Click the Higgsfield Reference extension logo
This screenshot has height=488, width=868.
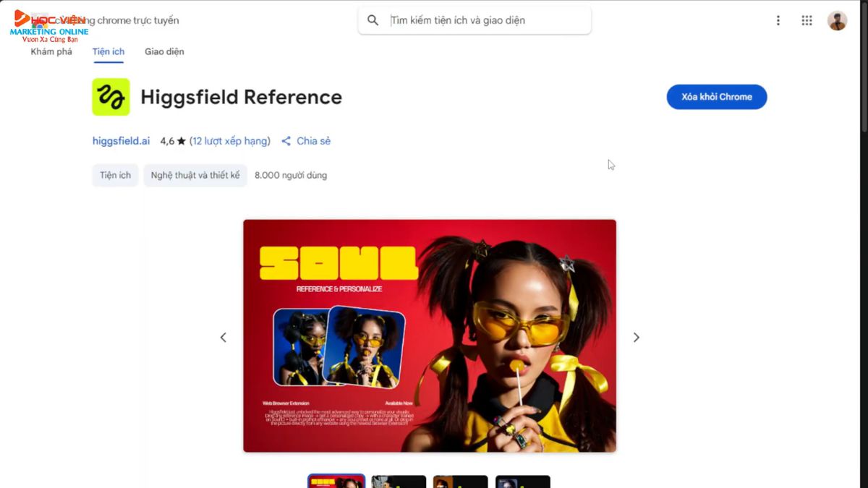(x=111, y=97)
